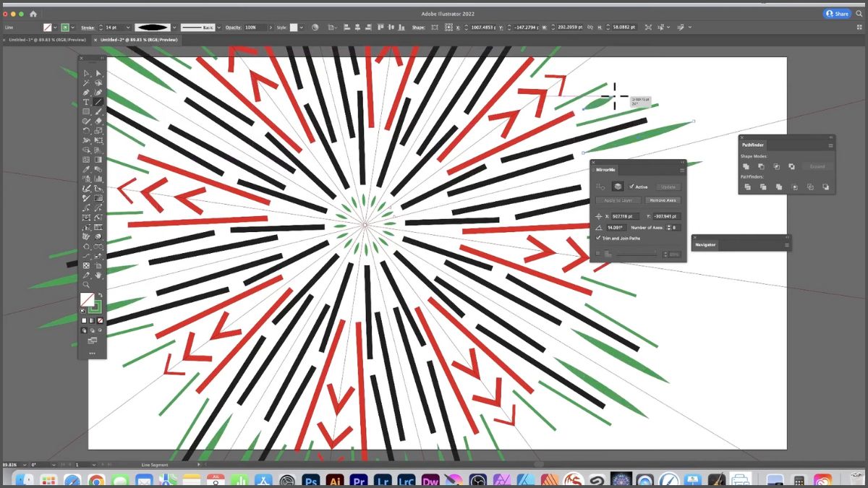The height and width of the screenshot is (488, 868).
Task: Click the MirrorMe panel tab
Action: 606,170
